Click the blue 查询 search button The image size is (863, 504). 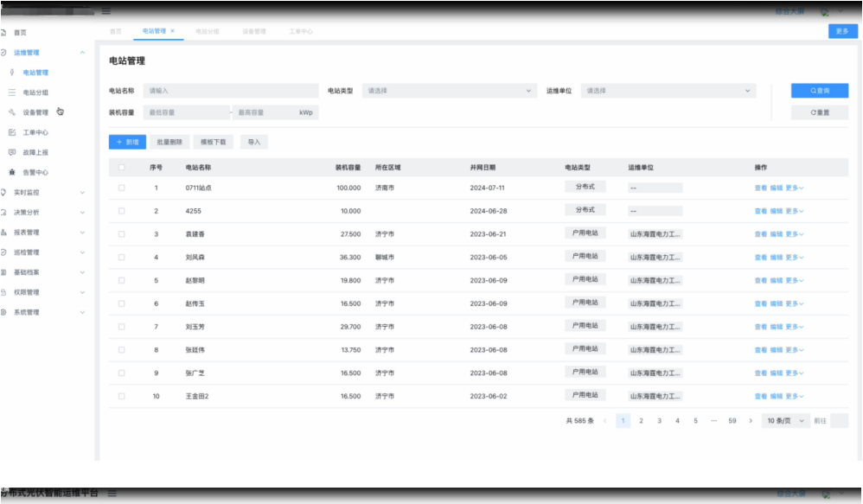pos(819,91)
